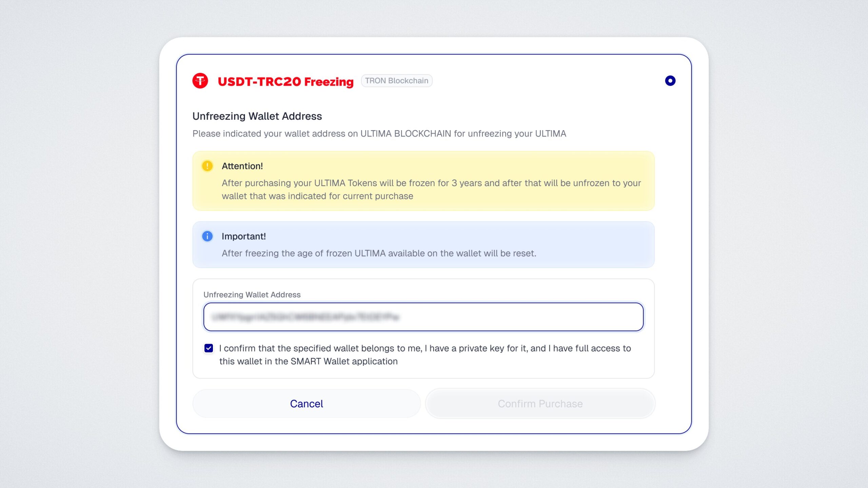Click the "I confirm that the specified wallet" label text
Viewport: 868px width, 488px height.
[425, 348]
